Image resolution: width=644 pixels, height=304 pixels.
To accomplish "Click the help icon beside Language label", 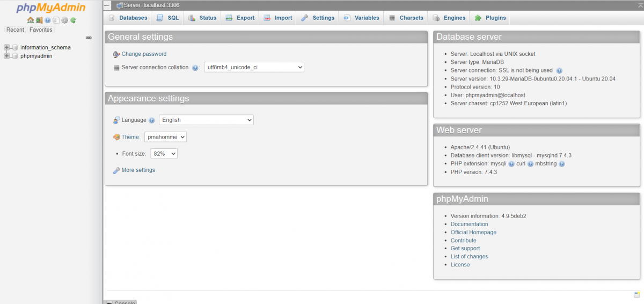I will [152, 120].
